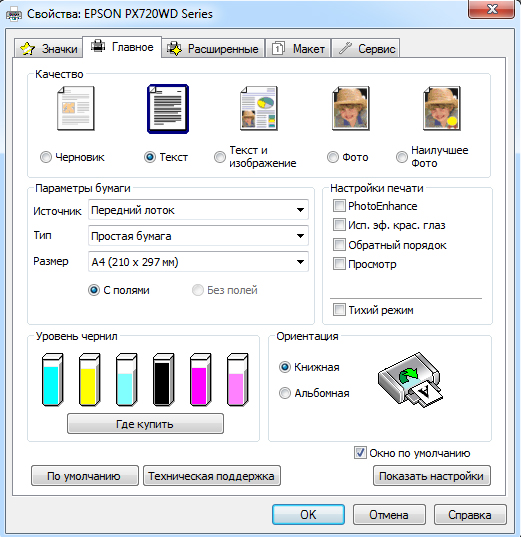
Task: Open the Размер paper size dropdown
Action: tap(198, 262)
